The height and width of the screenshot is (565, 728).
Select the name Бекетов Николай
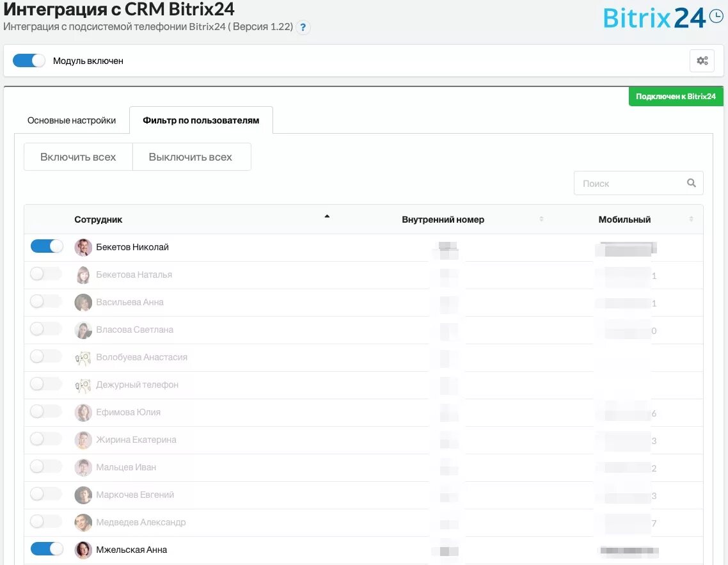132,247
